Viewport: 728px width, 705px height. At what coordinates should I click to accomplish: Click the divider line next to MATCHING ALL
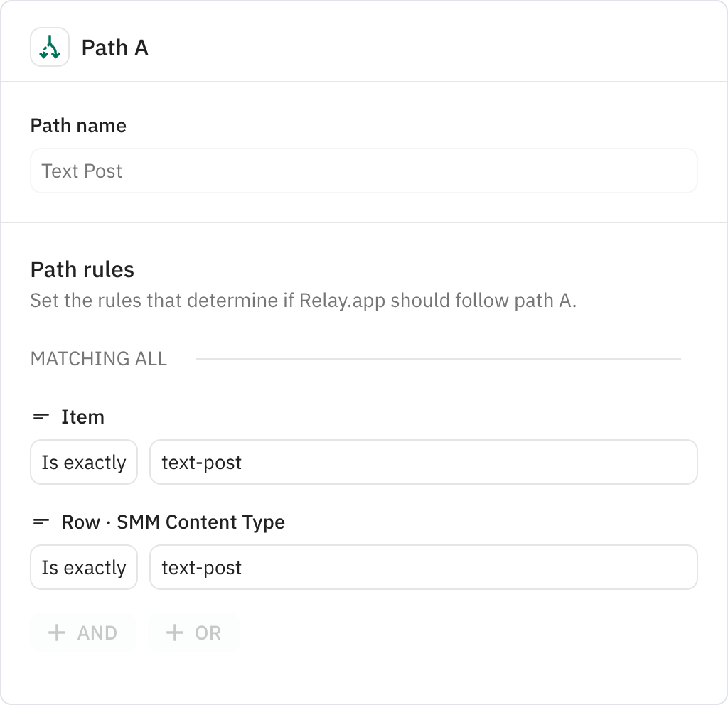click(438, 359)
